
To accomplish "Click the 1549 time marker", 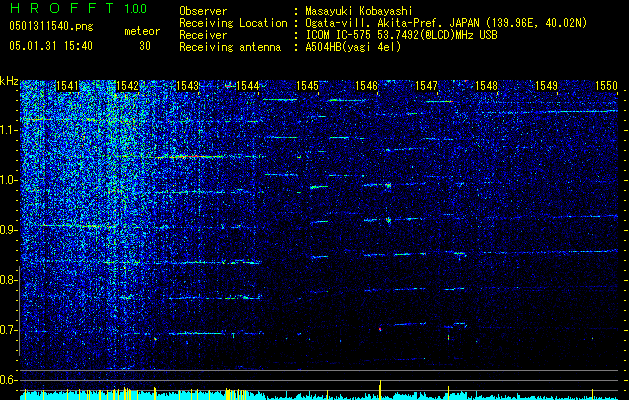I will point(546,86).
